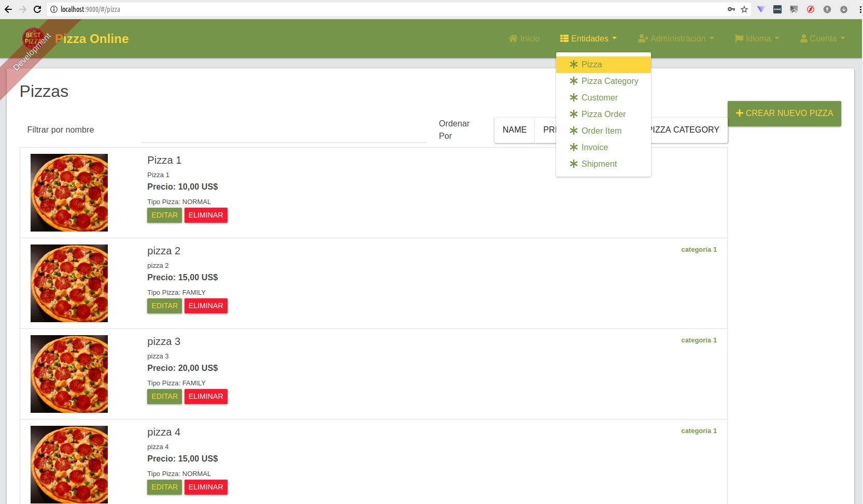863x504 pixels.
Task: Click the asterisk icon beside Customer
Action: pos(573,97)
